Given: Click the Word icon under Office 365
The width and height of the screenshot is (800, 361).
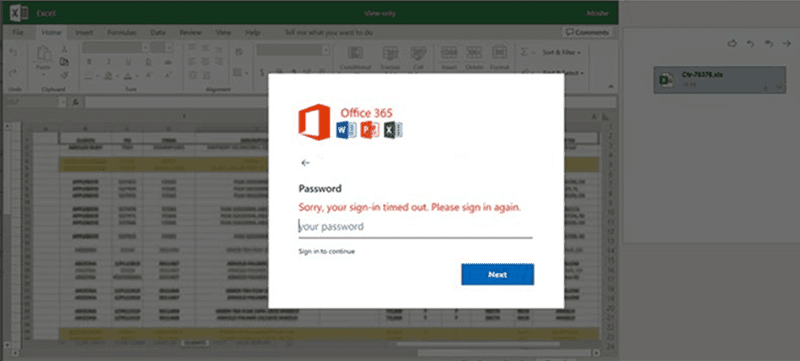Looking at the screenshot, I should pos(346,130).
